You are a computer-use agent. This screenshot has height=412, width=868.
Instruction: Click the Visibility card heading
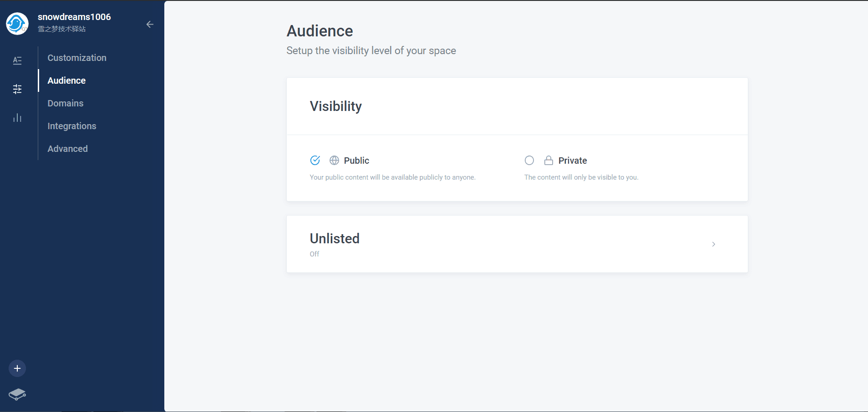coord(335,106)
